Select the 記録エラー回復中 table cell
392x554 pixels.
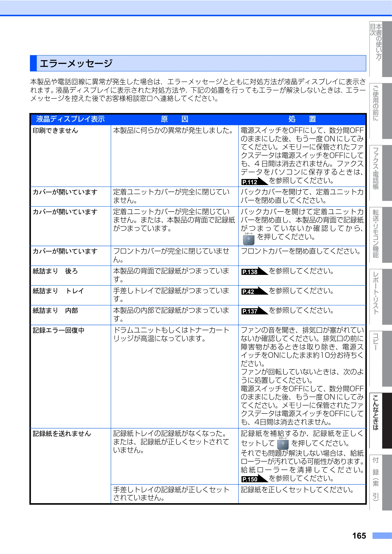(71, 377)
